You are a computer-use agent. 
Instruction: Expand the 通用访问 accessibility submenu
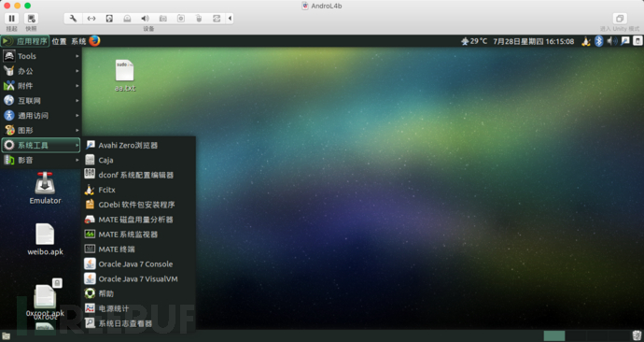pyautogui.click(x=41, y=115)
